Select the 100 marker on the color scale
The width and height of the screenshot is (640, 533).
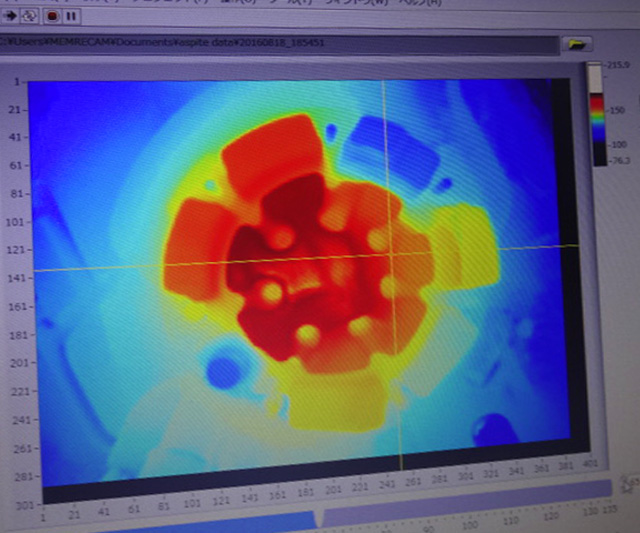pyautogui.click(x=618, y=144)
